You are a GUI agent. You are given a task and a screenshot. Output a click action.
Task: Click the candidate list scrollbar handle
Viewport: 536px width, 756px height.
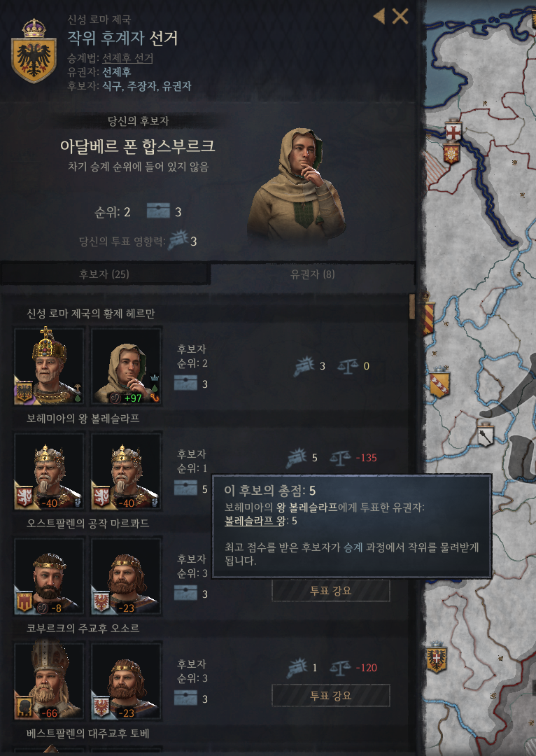[412, 307]
